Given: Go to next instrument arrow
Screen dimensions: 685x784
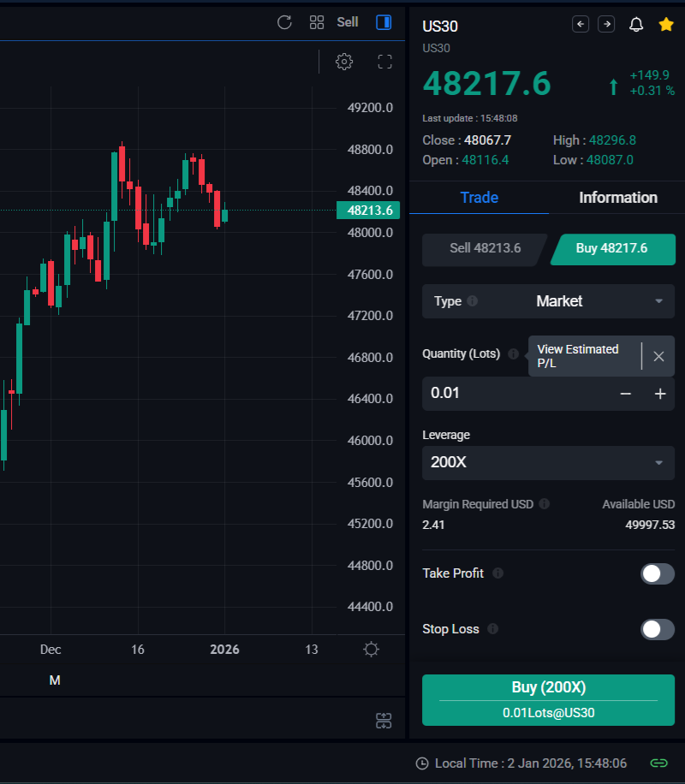Looking at the screenshot, I should [606, 24].
